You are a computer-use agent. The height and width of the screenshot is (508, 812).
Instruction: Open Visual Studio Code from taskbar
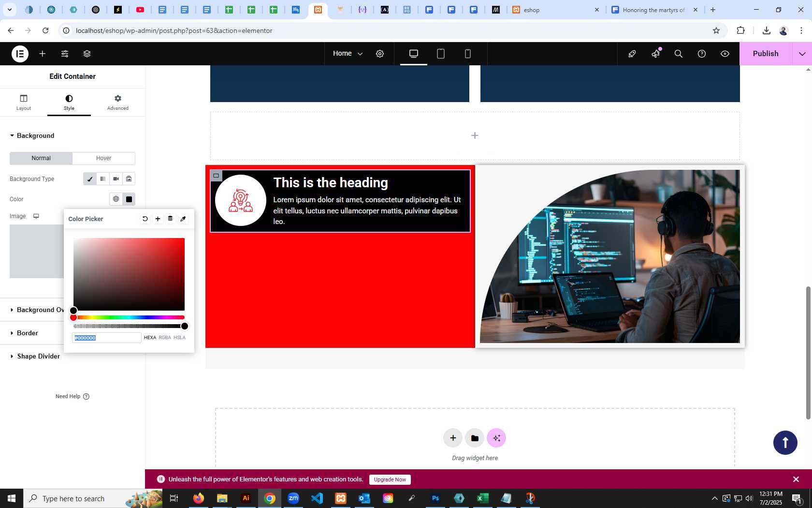point(317,498)
